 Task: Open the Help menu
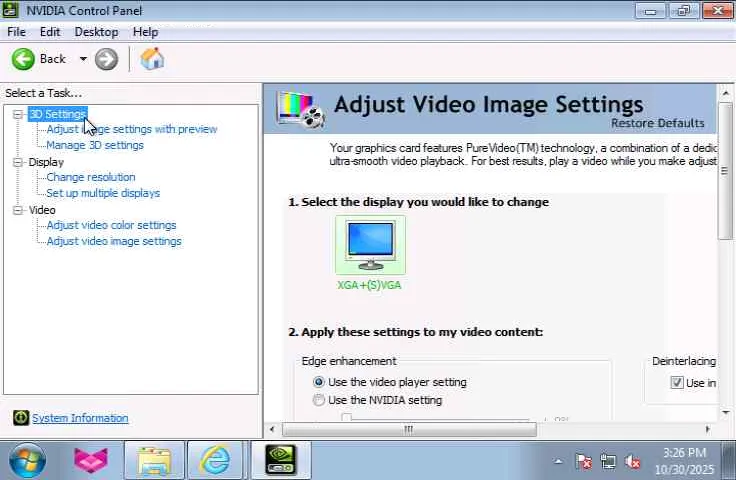point(146,32)
